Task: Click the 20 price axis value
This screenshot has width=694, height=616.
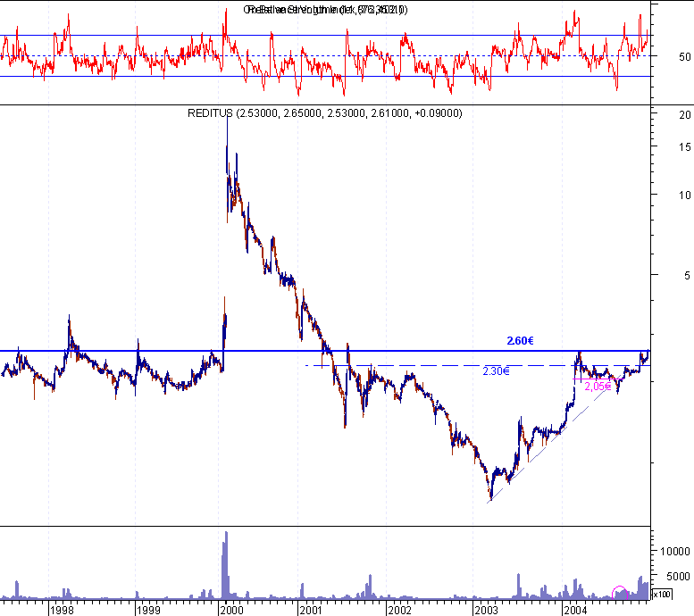Action: pos(685,115)
